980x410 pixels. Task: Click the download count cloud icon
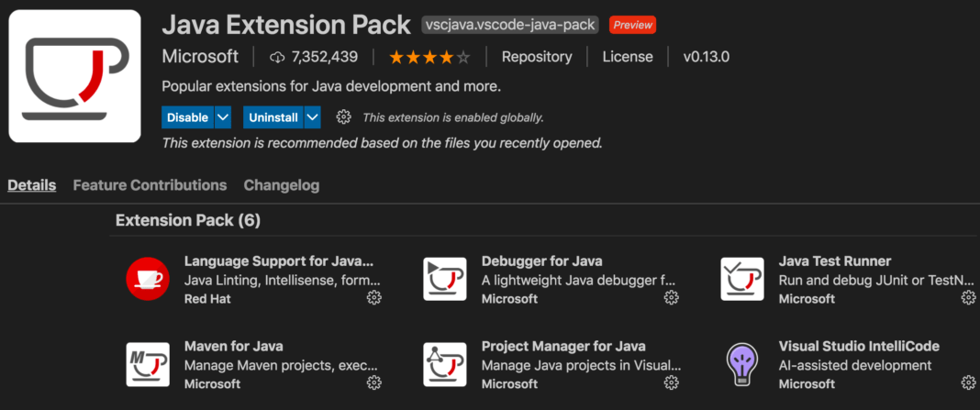pos(277,58)
